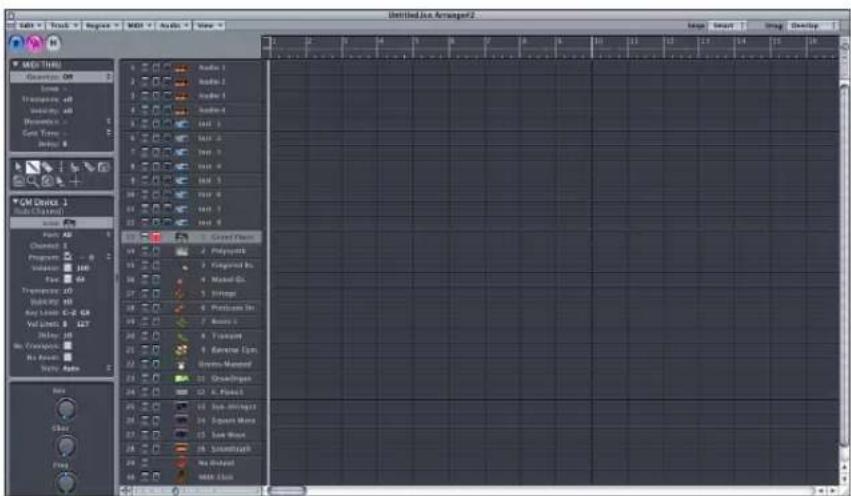Click the Audio 1 track waveform icon

pyautogui.click(x=182, y=68)
